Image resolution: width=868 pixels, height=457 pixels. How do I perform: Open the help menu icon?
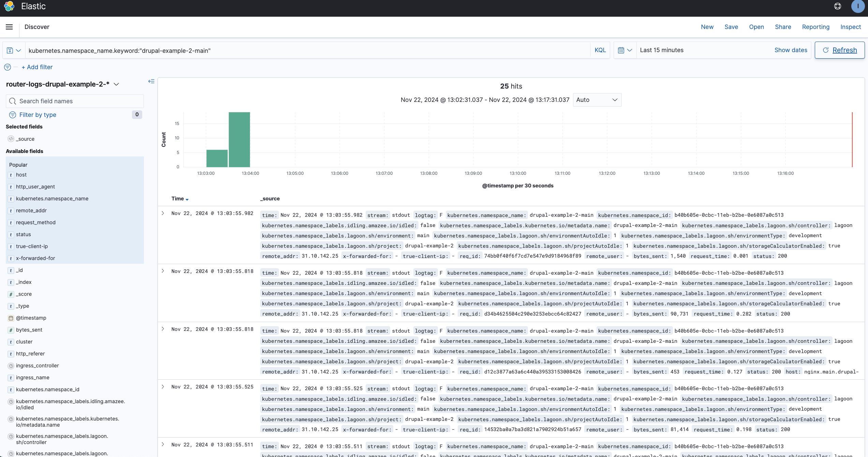coord(837,6)
